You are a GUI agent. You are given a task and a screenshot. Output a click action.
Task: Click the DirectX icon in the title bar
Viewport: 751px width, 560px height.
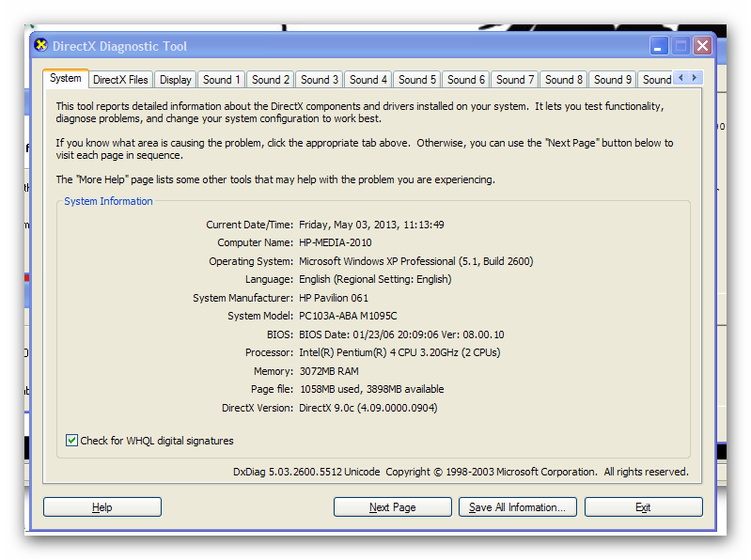coord(40,45)
